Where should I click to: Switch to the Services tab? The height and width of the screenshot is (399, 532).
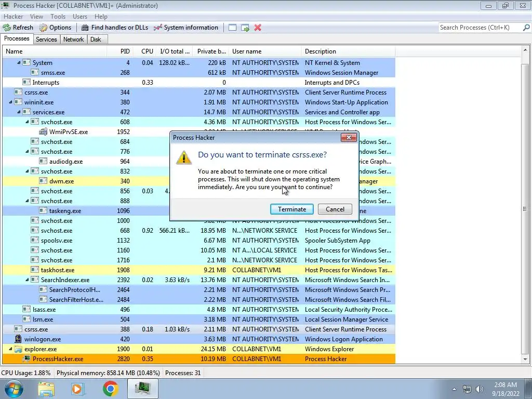click(46, 39)
